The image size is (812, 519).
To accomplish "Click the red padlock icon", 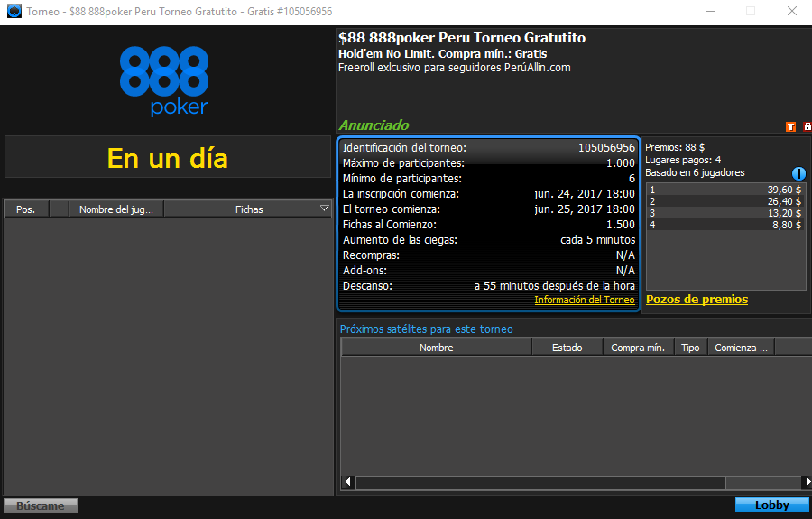I will [807, 126].
